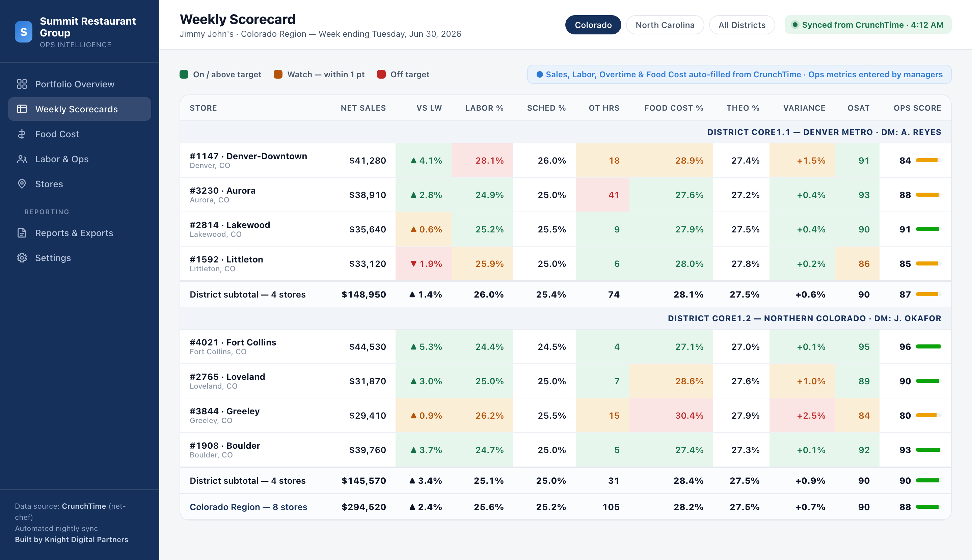The image size is (972, 560).
Task: Show All Districts view
Action: point(742,25)
